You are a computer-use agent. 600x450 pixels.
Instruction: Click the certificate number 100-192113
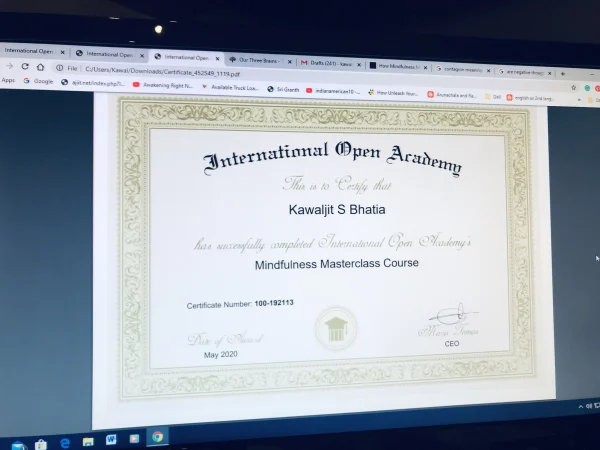274,303
